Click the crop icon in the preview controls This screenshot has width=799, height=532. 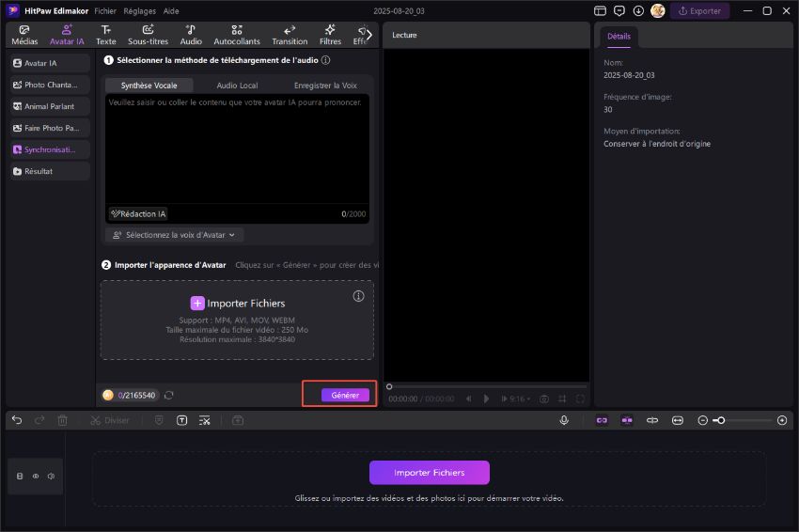[562, 399]
